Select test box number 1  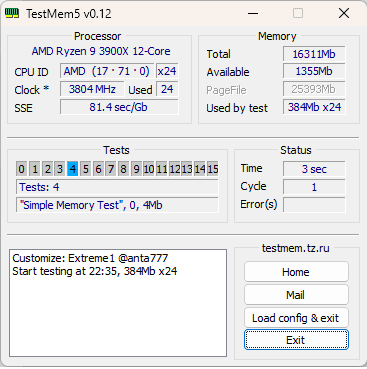point(35,169)
